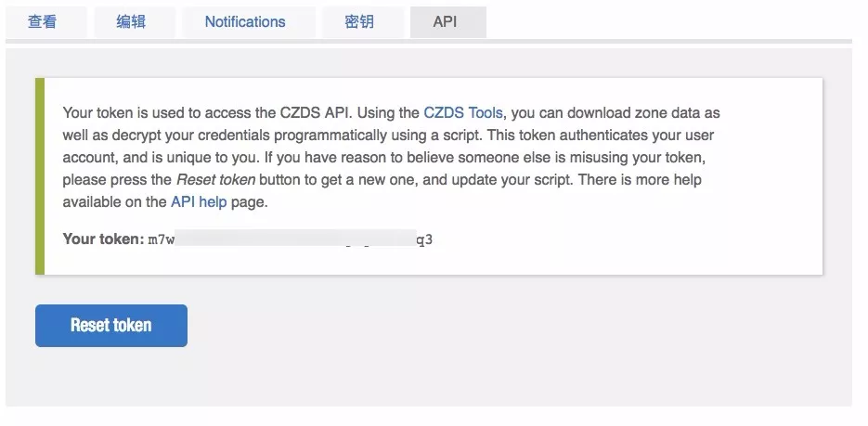Select the Notifications tab

(x=245, y=21)
